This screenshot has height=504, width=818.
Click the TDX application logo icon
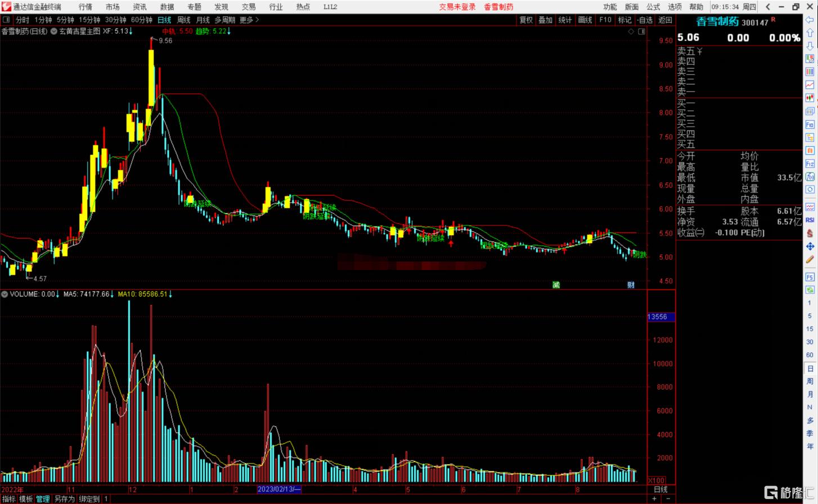[x=6, y=7]
